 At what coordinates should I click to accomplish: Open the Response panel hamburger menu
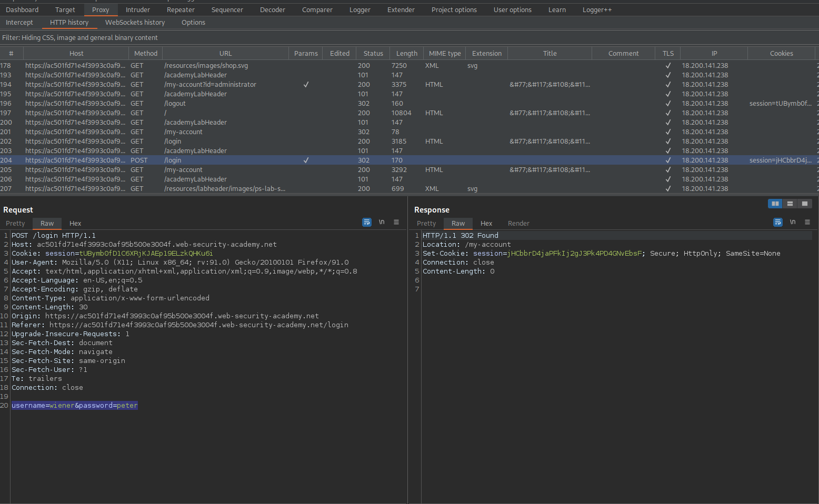pyautogui.click(x=807, y=222)
